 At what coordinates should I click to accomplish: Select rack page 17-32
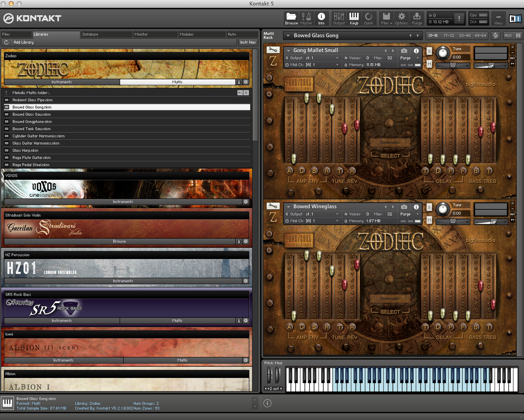pos(449,36)
